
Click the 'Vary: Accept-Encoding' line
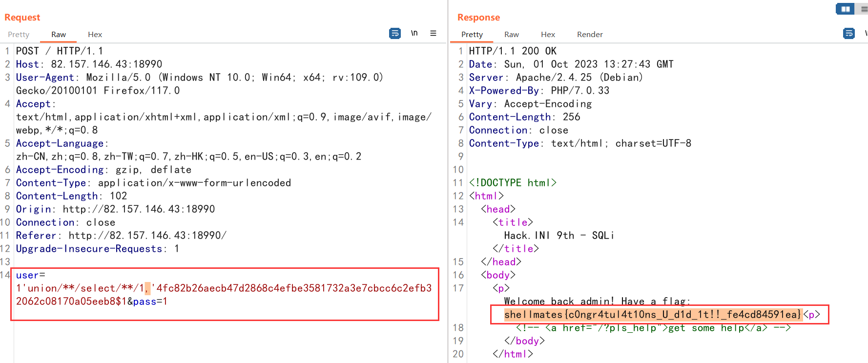[x=530, y=104]
